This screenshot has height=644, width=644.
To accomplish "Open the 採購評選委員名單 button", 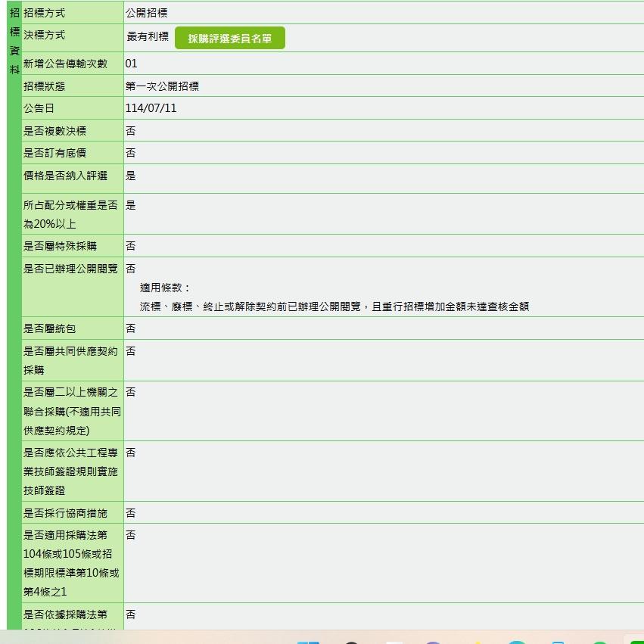I will 229,38.
